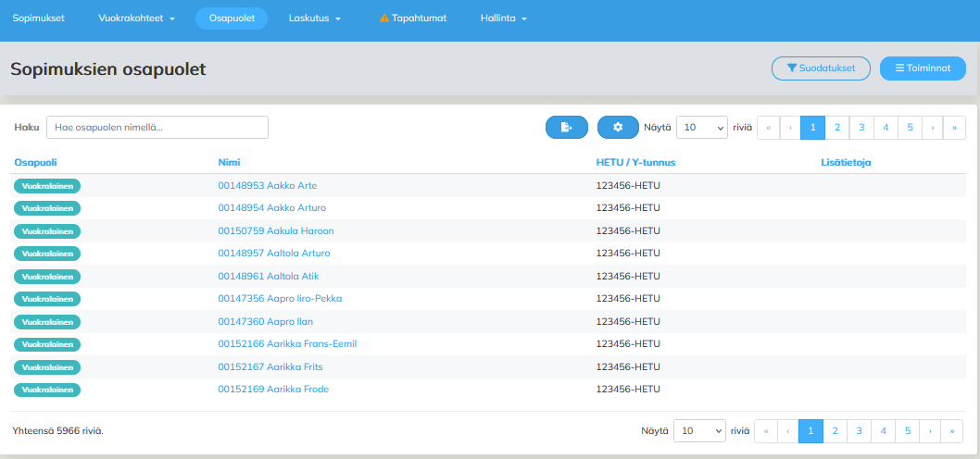Click the Tapahtumat warning triangle icon
Image resolution: width=980 pixels, height=459 pixels.
click(x=384, y=19)
